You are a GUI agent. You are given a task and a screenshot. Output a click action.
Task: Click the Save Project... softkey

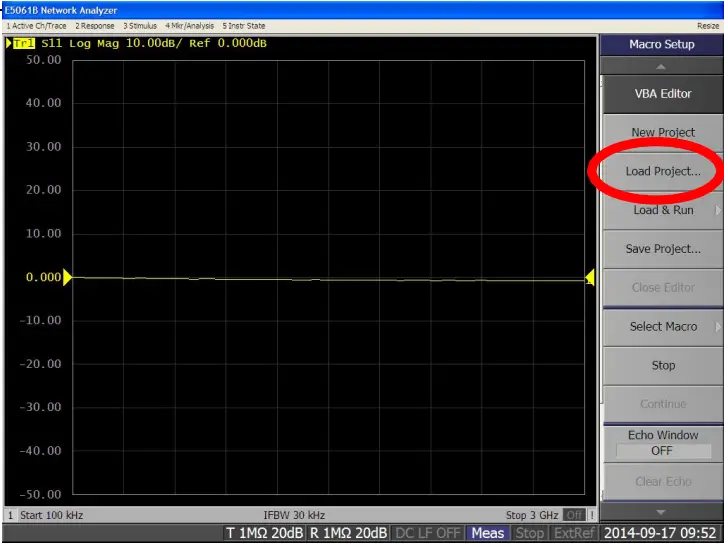pos(663,249)
